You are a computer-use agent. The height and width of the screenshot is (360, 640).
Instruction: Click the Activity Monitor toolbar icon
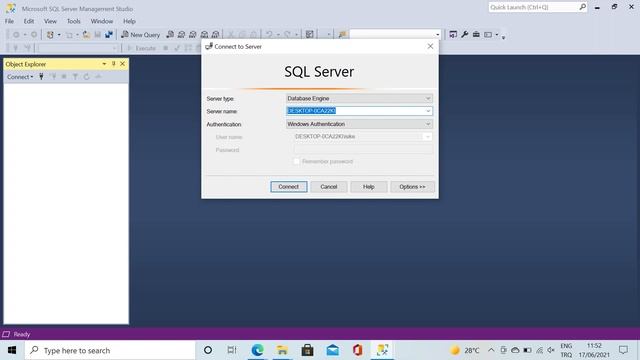tap(310, 35)
